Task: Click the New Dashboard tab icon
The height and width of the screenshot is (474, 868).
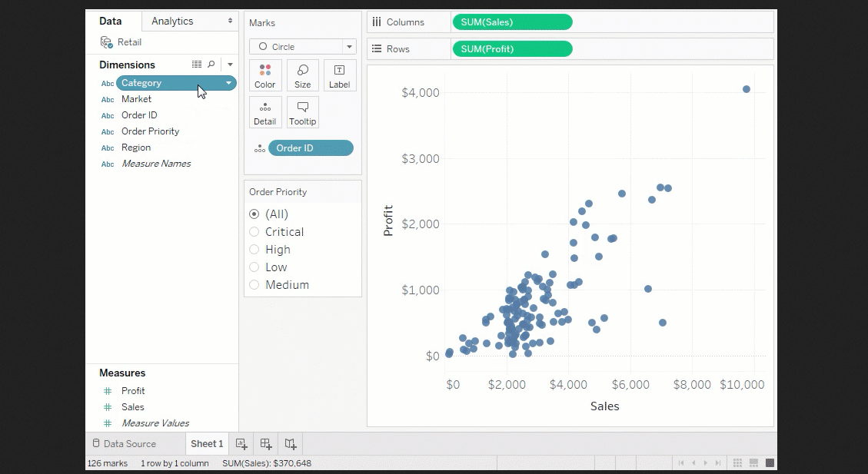Action: click(266, 444)
